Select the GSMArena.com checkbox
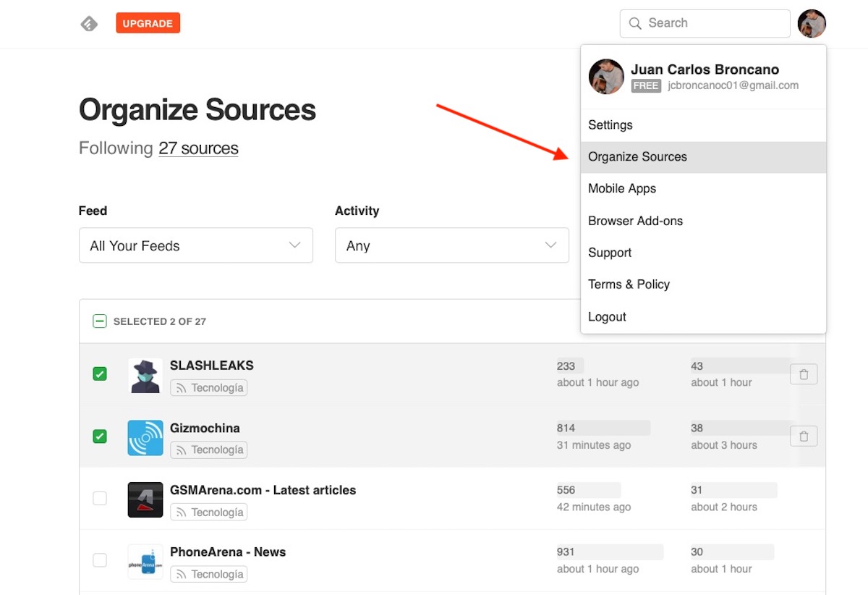 100,498
